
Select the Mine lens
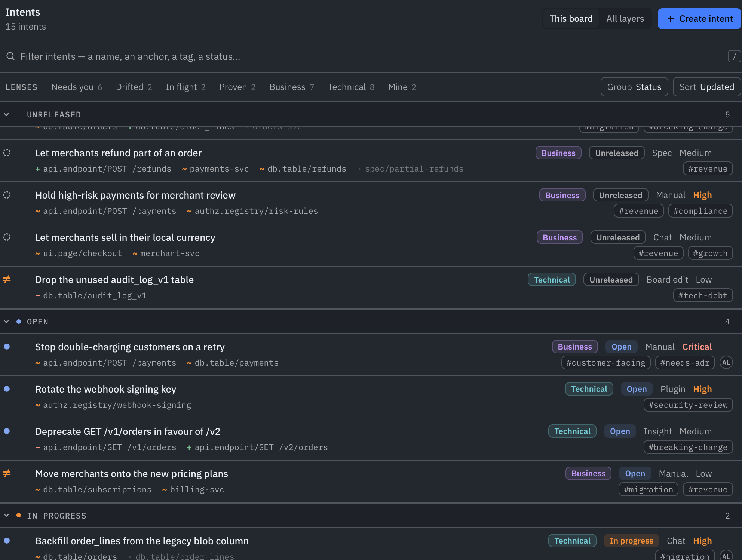click(x=402, y=87)
